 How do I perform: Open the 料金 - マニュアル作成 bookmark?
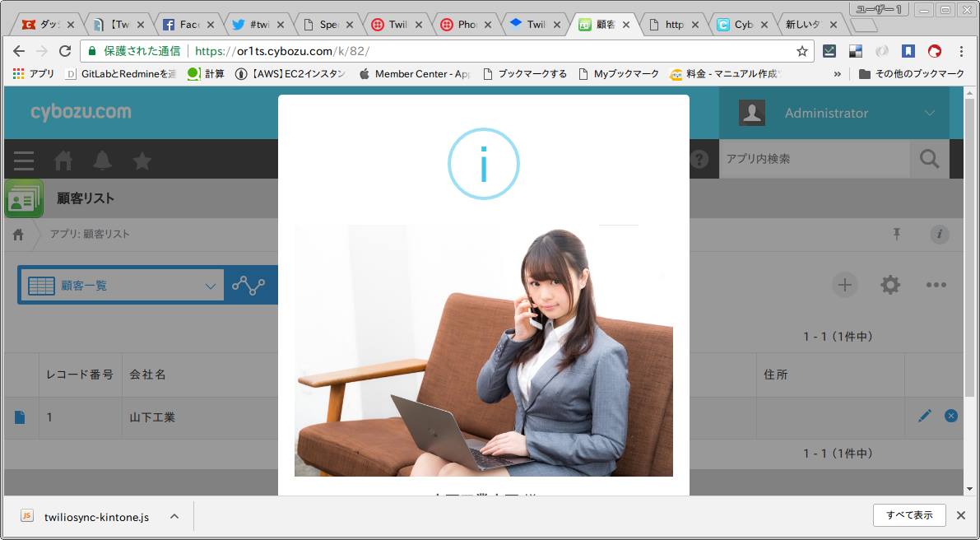(x=724, y=74)
